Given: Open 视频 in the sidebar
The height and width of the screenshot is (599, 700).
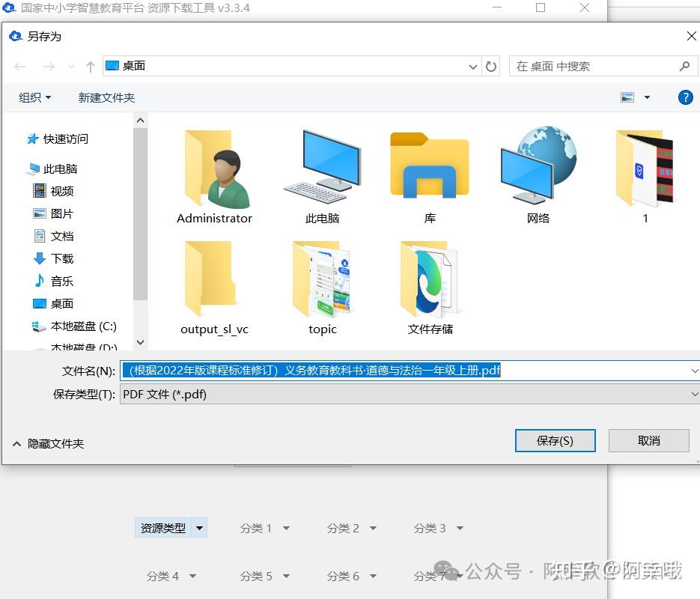Looking at the screenshot, I should (53, 191).
